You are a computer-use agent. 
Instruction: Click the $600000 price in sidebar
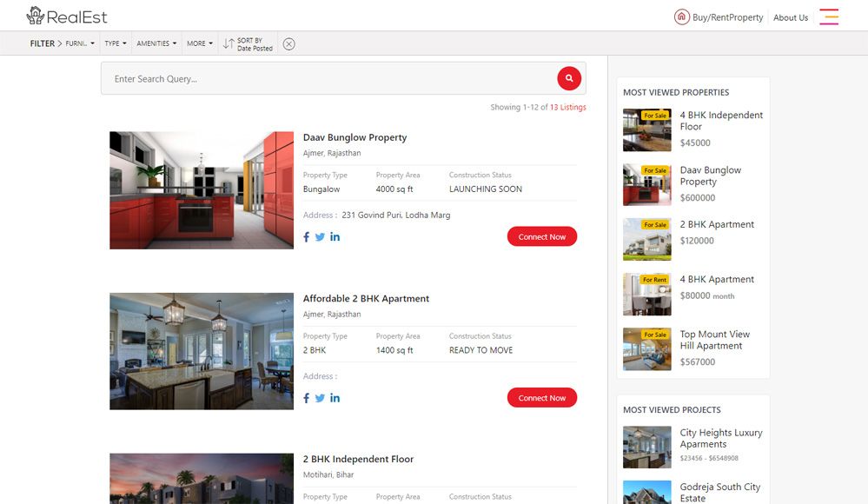(698, 198)
